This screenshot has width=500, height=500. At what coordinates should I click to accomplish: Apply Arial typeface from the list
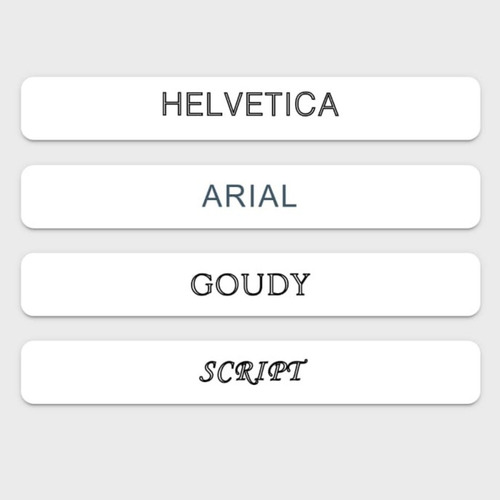tap(250, 196)
